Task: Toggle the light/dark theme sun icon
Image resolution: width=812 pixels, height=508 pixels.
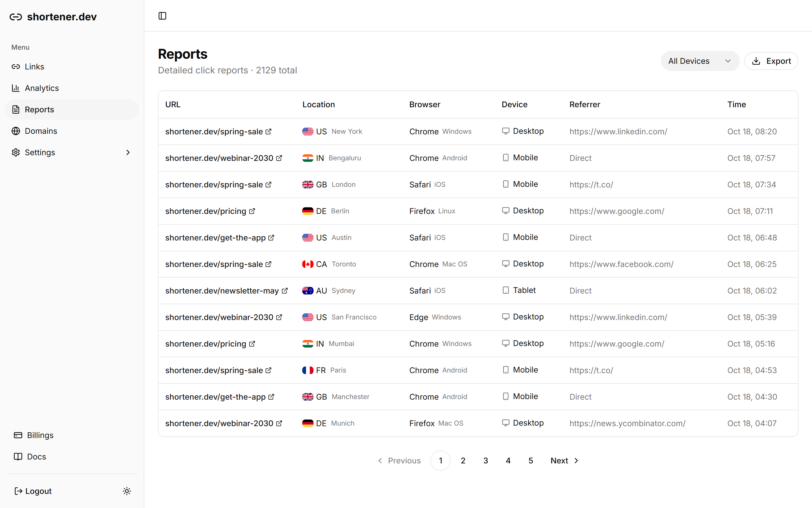Action: [127, 491]
